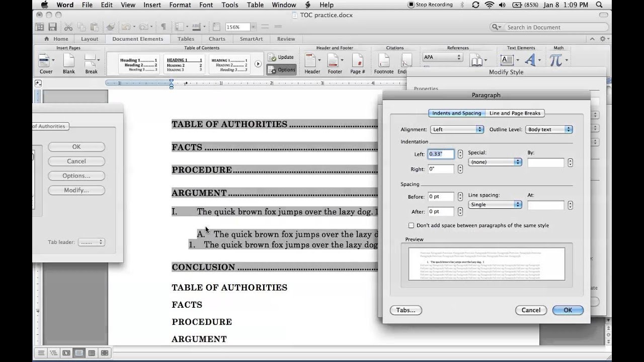Click the Redo arrow icon
This screenshot has width=644, height=362.
click(143, 27)
